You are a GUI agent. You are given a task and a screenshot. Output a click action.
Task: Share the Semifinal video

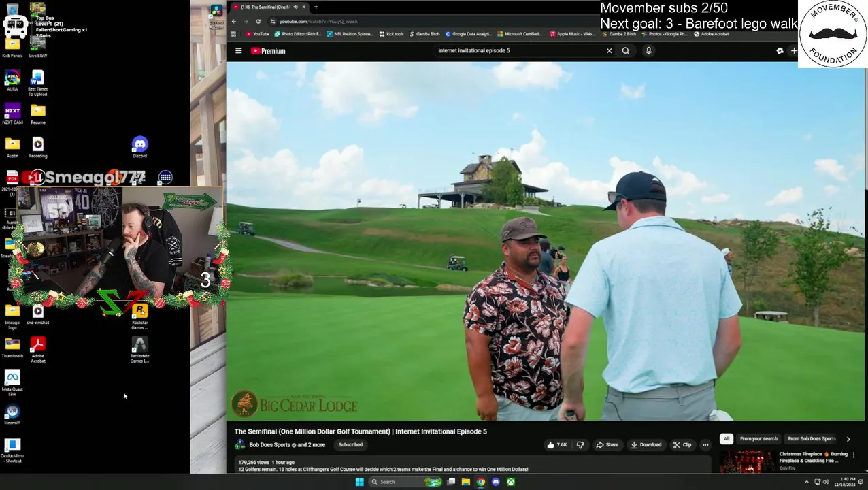click(607, 445)
